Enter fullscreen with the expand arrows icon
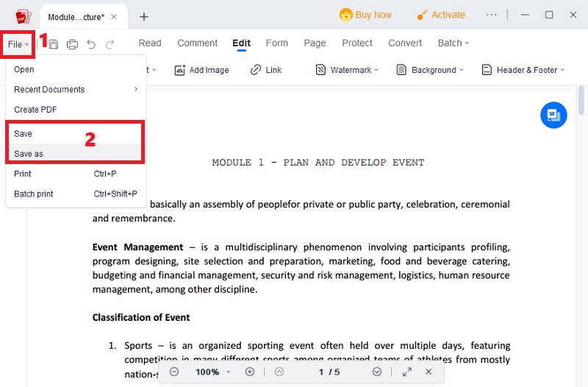 [407, 372]
